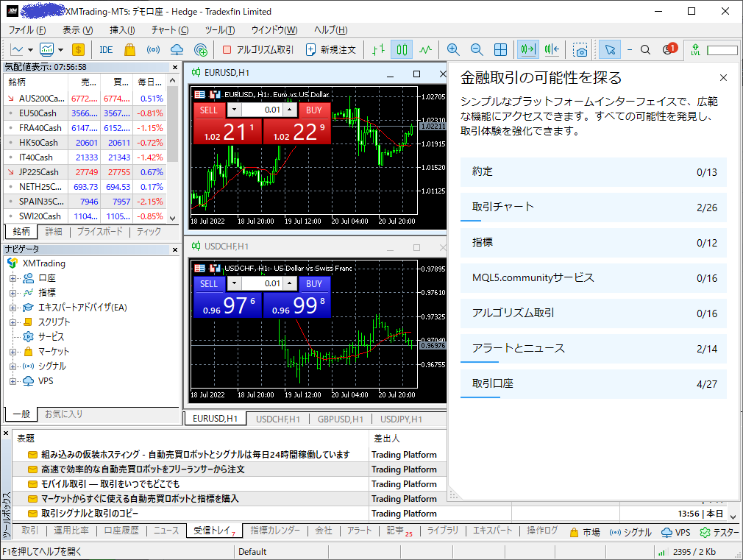Take a chart screenshot with camera icon
The image size is (743, 560).
click(580, 50)
